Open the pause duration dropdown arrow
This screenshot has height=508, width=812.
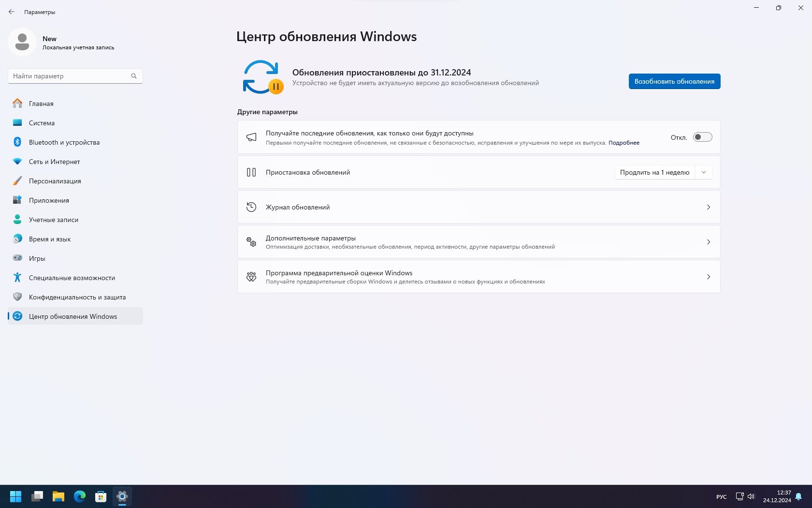[704, 172]
